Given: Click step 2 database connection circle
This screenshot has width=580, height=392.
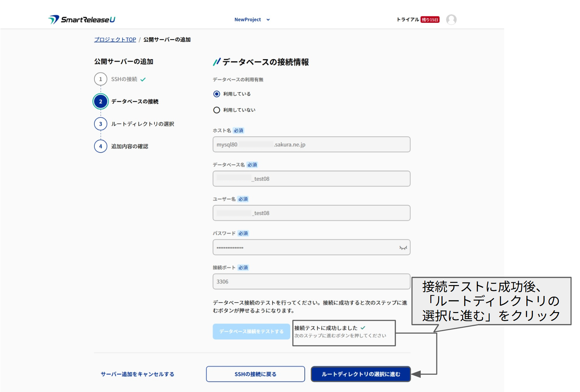Looking at the screenshot, I should tap(101, 101).
